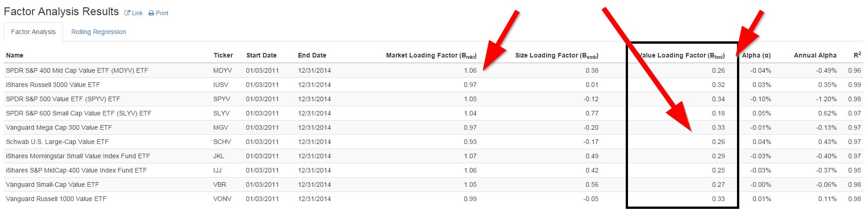
Task: Click the End Date column header
Action: pyautogui.click(x=312, y=55)
